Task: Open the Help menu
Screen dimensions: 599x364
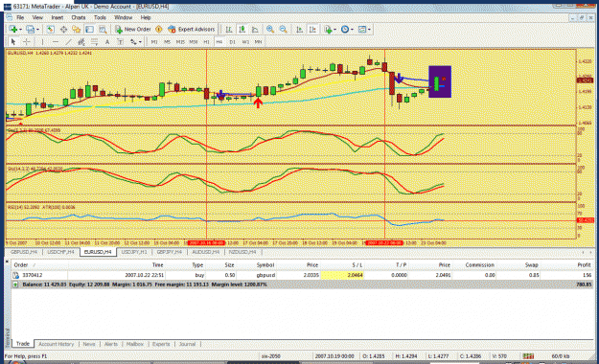Action: 146,17
